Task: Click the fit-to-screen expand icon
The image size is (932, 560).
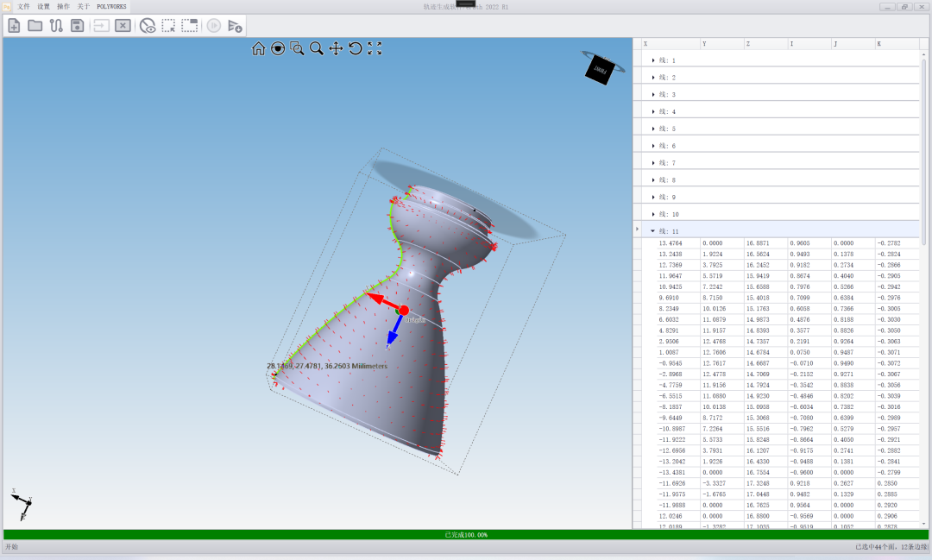Action: click(x=375, y=49)
